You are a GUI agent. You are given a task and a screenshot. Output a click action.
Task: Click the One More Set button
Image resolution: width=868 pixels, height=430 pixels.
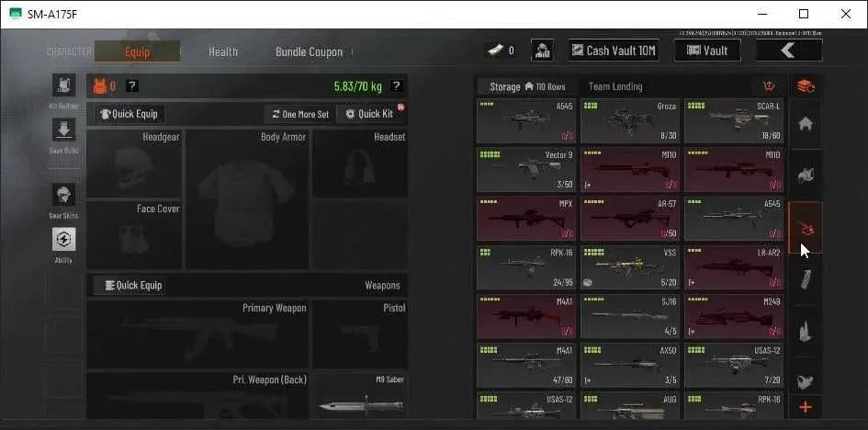coord(300,114)
